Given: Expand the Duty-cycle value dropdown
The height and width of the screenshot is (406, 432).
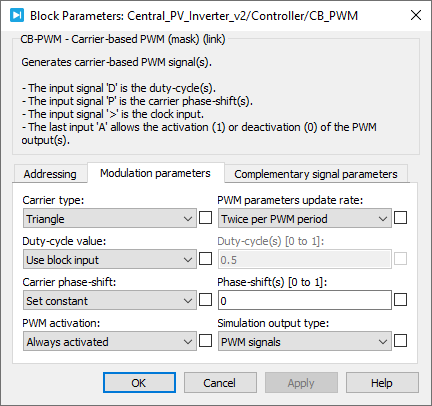Looking at the screenshot, I should (110, 260).
